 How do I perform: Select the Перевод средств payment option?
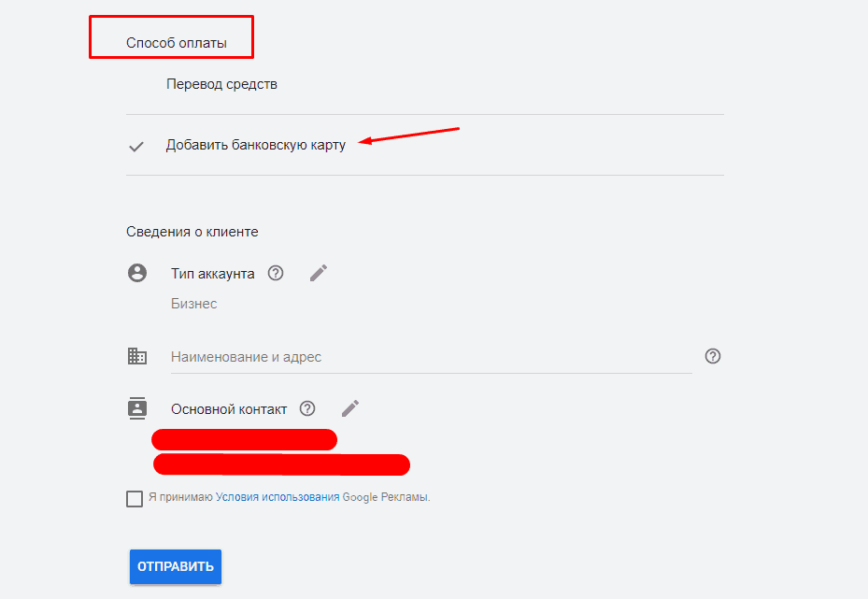tap(222, 83)
